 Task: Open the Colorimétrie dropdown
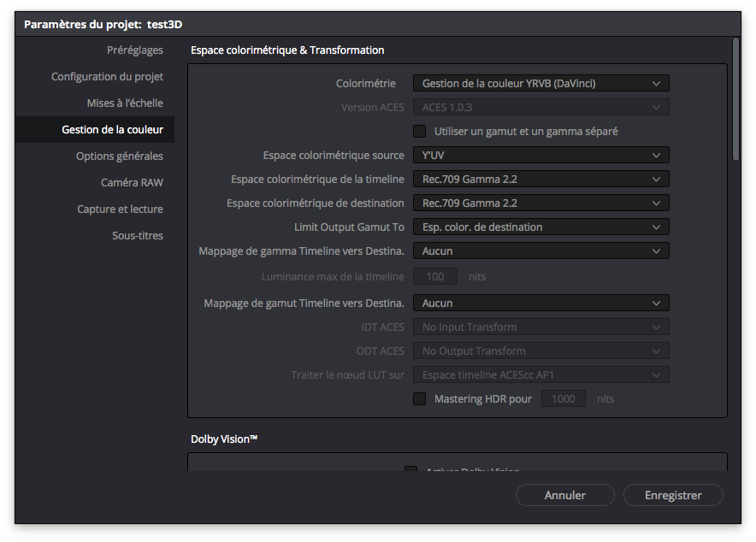[541, 83]
